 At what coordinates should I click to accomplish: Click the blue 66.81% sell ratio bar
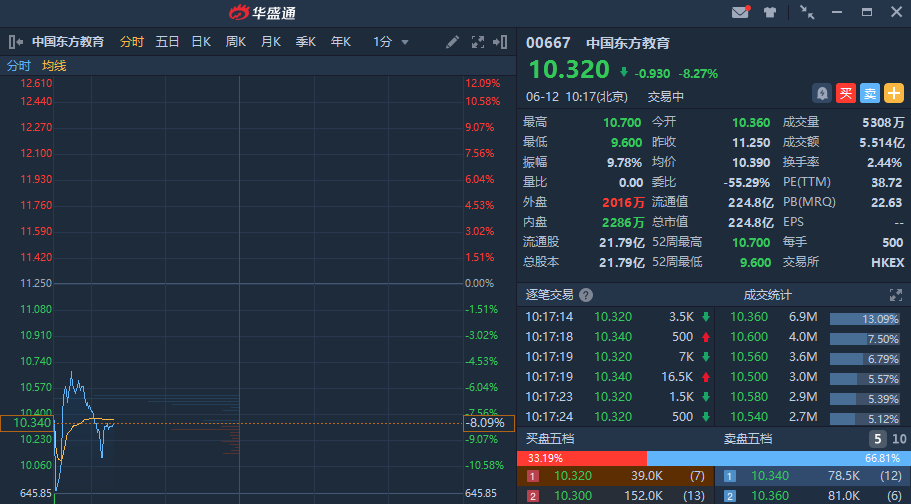point(779,458)
